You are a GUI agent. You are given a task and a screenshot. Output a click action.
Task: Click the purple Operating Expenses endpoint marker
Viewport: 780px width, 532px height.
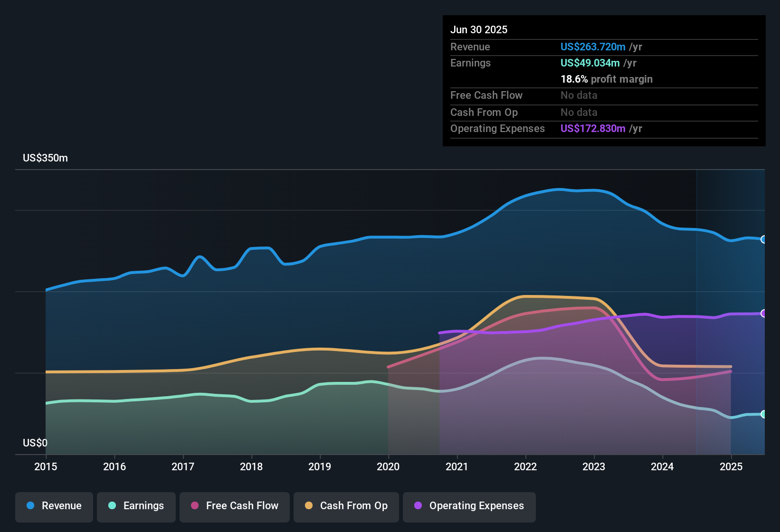(x=763, y=313)
